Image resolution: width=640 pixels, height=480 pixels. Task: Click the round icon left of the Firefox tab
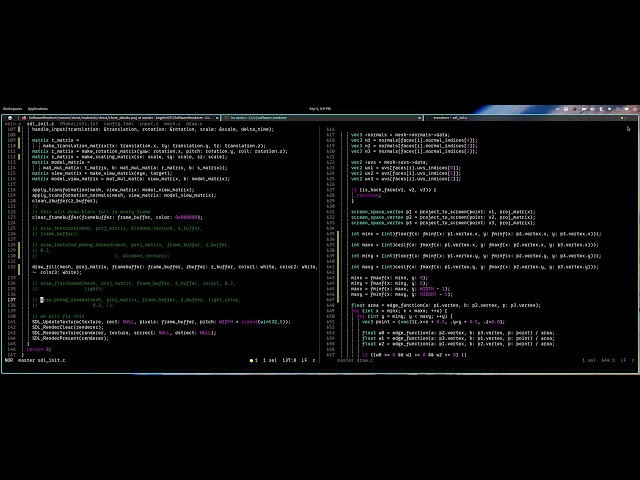pyautogui.click(x=10, y=118)
